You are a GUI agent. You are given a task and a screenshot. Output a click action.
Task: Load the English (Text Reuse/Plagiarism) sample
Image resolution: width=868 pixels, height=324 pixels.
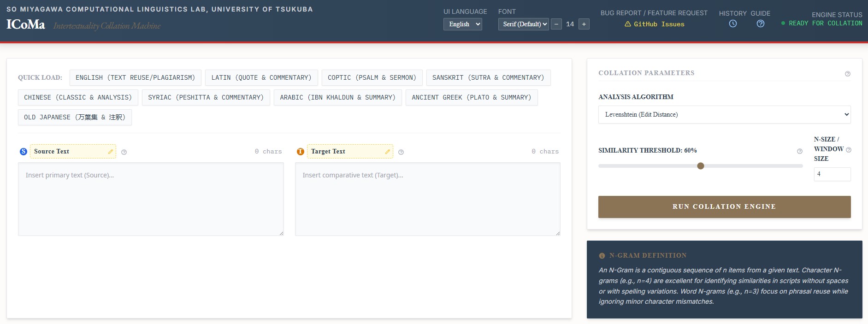[136, 77]
